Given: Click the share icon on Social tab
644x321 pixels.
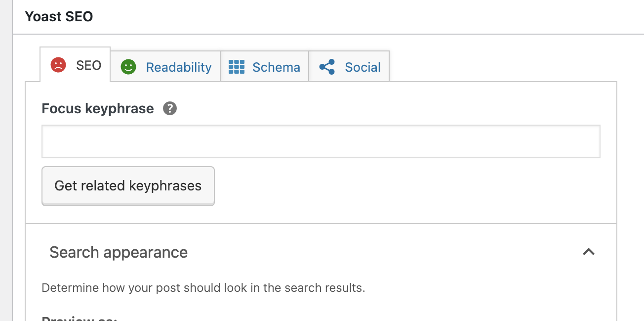Looking at the screenshot, I should [327, 67].
